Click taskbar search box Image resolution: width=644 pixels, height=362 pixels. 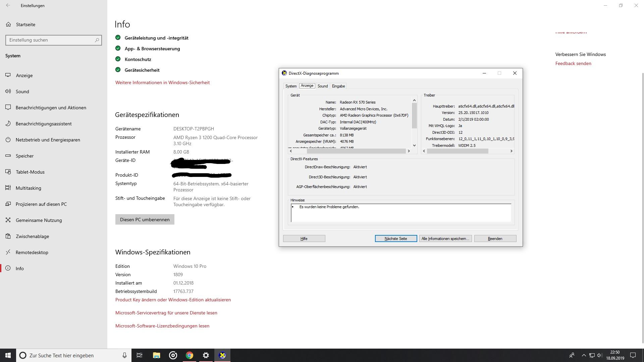[x=73, y=355]
